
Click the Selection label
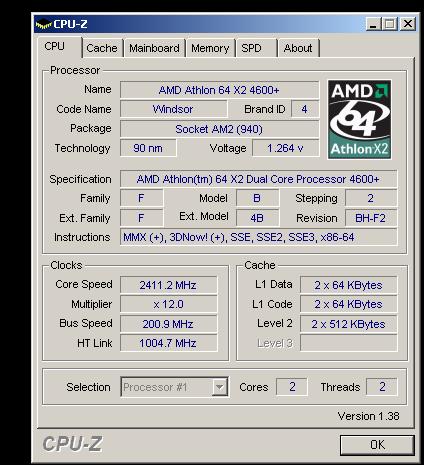coord(88,387)
